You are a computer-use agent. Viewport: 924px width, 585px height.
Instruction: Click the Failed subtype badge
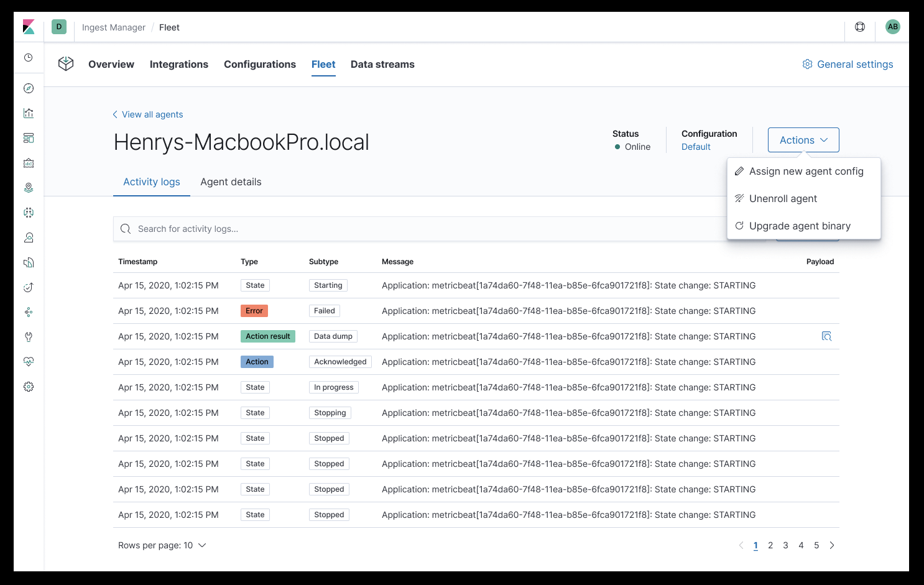tap(325, 311)
